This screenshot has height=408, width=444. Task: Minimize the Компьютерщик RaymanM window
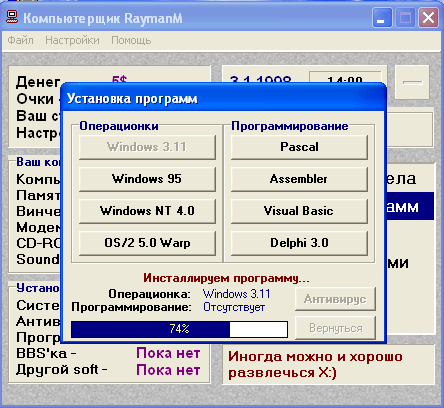[x=382, y=18]
